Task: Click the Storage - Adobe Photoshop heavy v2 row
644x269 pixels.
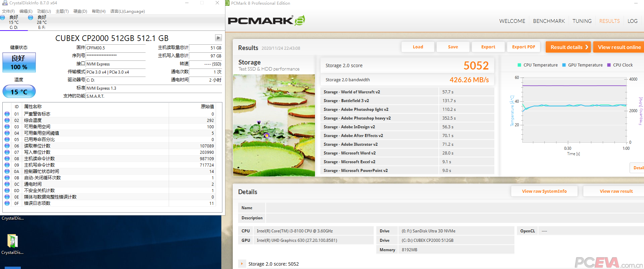Action: click(x=408, y=118)
